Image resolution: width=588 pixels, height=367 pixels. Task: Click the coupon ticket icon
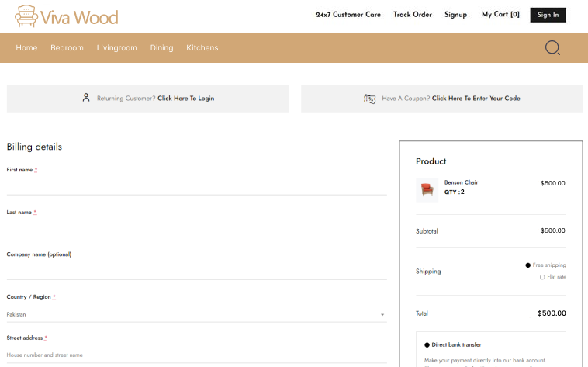pyautogui.click(x=370, y=99)
